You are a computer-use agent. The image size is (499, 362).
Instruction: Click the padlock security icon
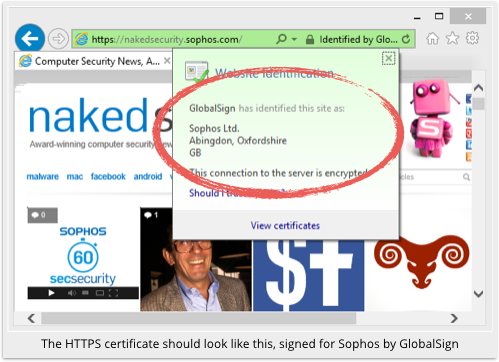point(310,40)
